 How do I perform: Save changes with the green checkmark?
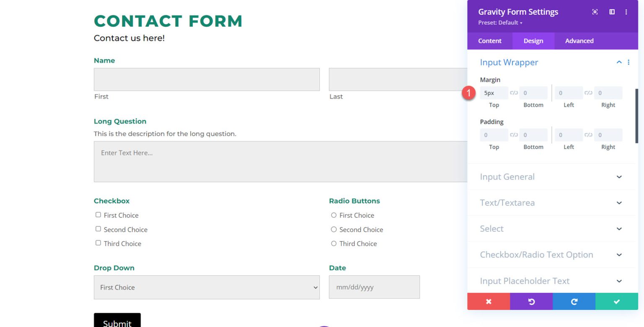616,301
